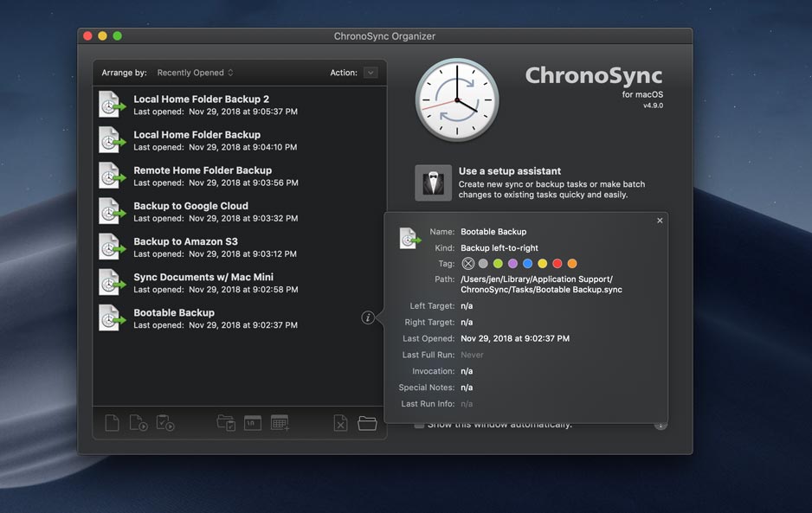Click the ChronoSync clock logo
Image resolution: width=812 pixels, height=513 pixels.
click(x=457, y=99)
